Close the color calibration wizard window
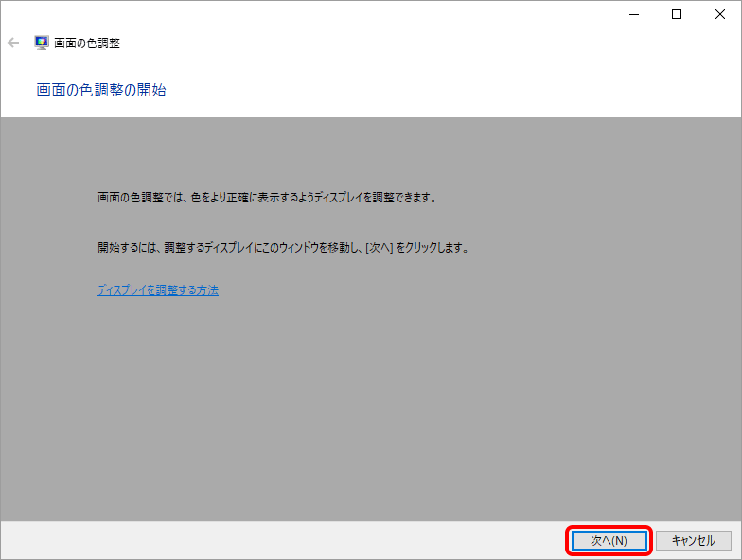This screenshot has height=560, width=742. [x=720, y=14]
